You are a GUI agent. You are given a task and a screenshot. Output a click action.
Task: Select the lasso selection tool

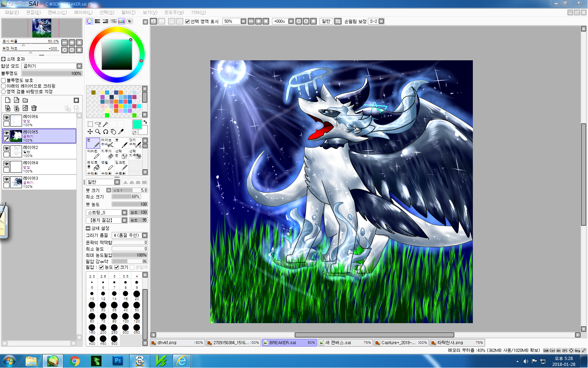click(98, 124)
